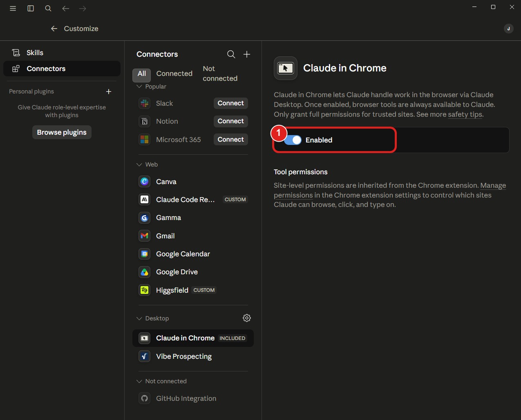Collapse the Not connected section chevron
Image resolution: width=521 pixels, height=420 pixels.
coord(139,381)
